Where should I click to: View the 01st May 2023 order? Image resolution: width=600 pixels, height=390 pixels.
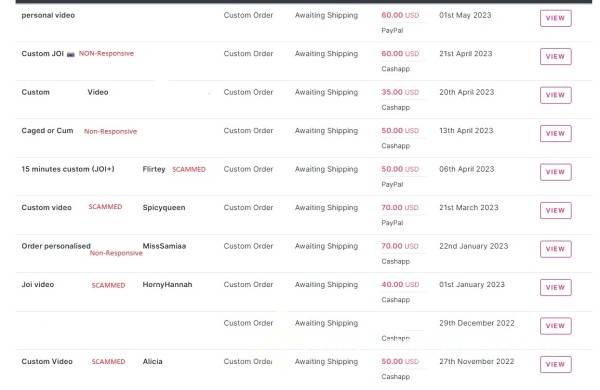pyautogui.click(x=556, y=18)
